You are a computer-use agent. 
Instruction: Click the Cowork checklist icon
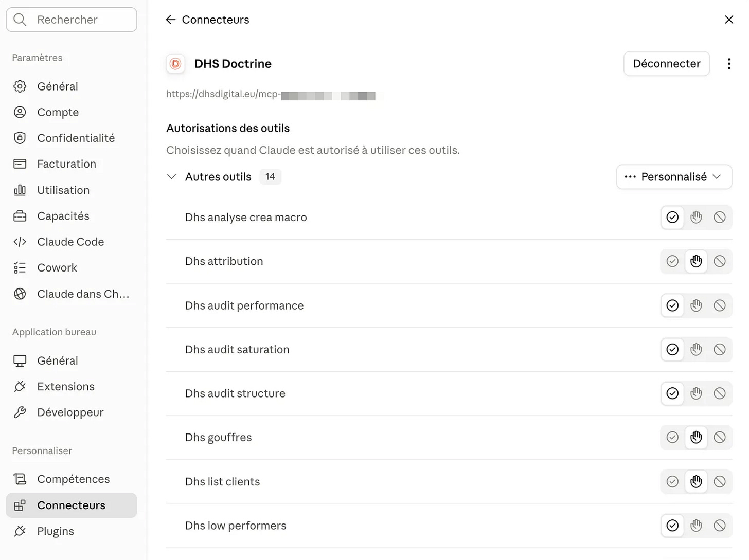(x=20, y=268)
